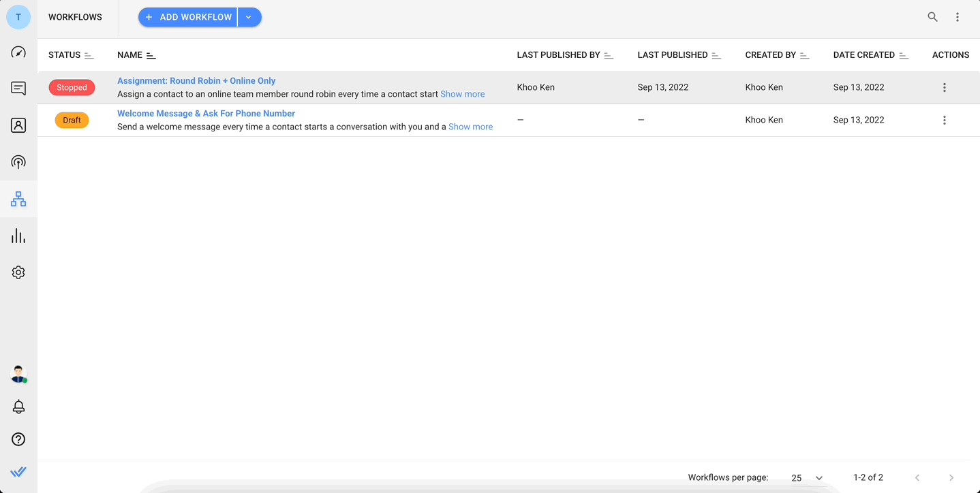The width and height of the screenshot is (980, 493).
Task: Open the Reports bar chart icon
Action: (18, 236)
